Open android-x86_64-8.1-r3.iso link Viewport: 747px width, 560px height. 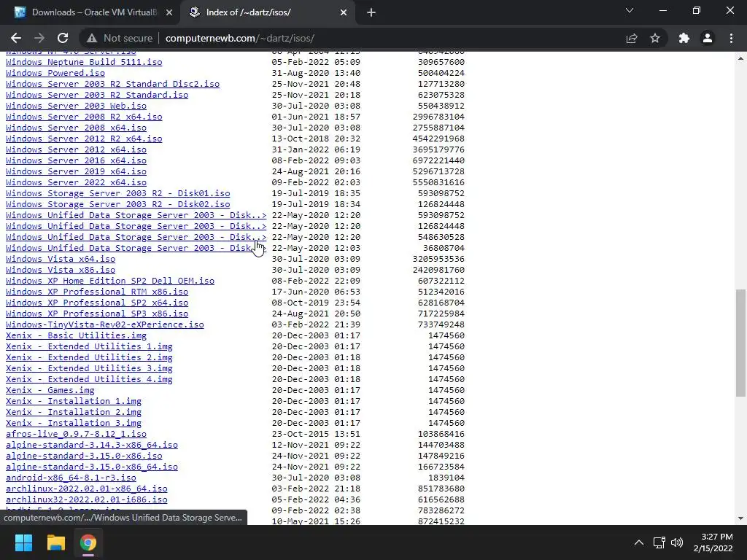(x=71, y=478)
